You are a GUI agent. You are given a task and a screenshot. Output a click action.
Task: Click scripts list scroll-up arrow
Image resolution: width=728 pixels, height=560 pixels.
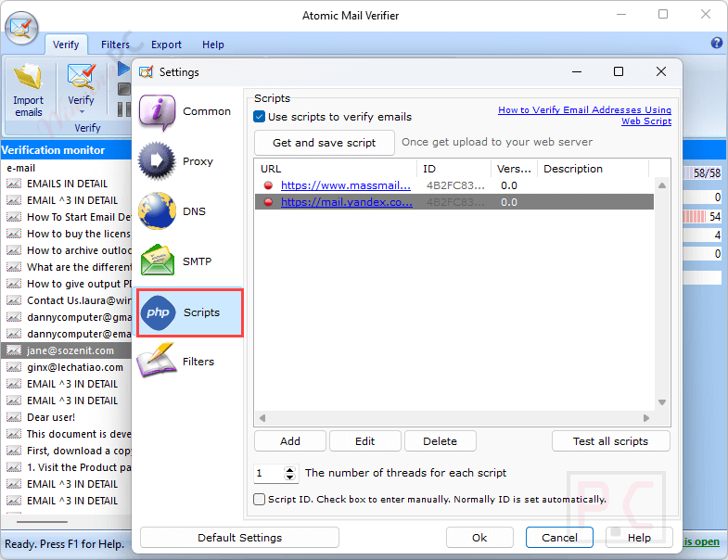(662, 185)
